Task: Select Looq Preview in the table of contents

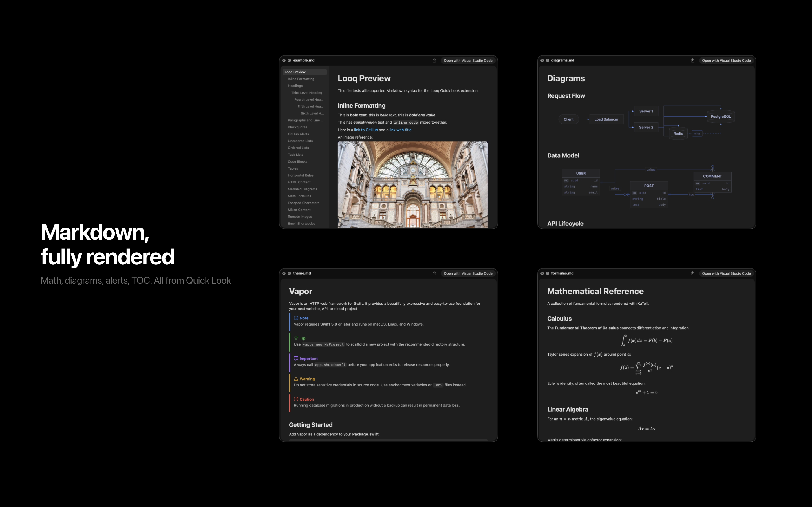Action: click(295, 72)
